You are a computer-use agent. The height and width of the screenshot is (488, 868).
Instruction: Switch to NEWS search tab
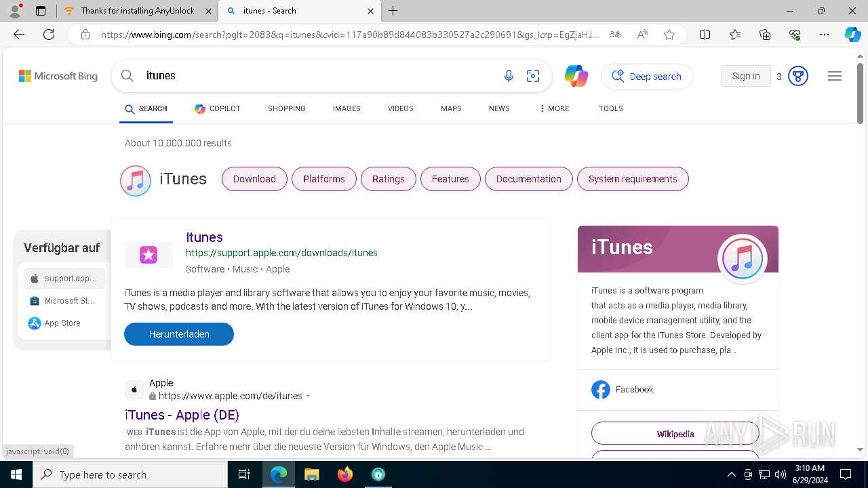[x=499, y=108]
